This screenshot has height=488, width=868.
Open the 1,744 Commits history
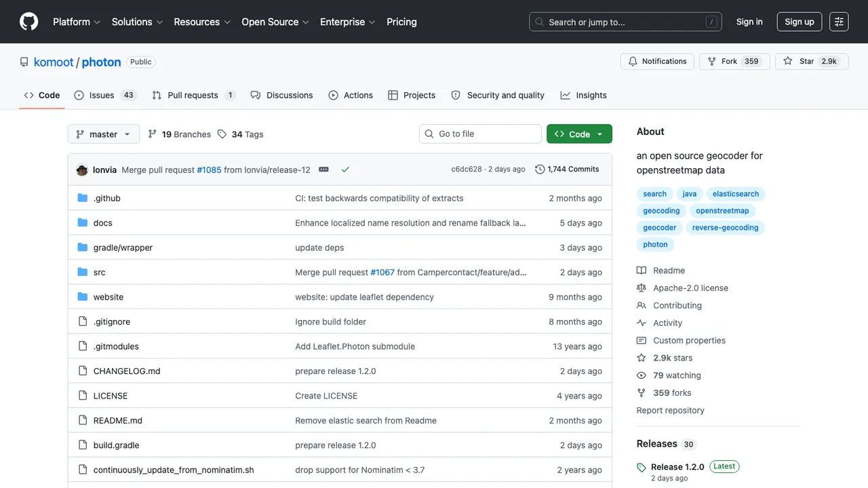[567, 169]
